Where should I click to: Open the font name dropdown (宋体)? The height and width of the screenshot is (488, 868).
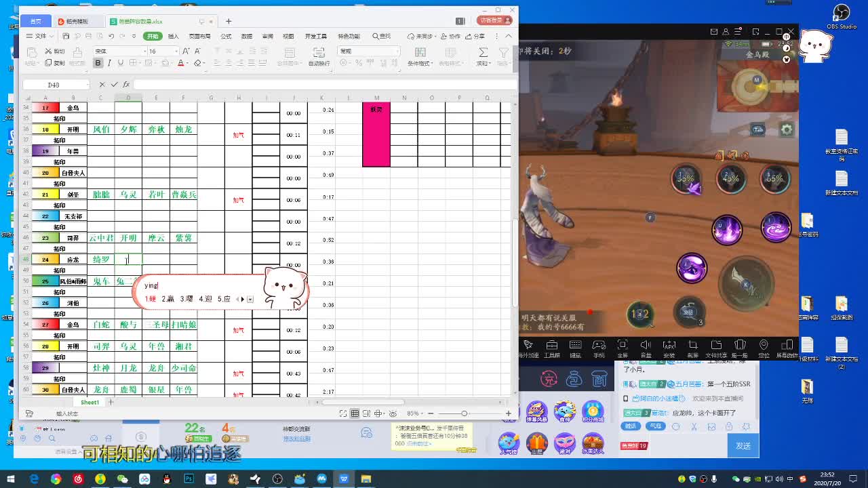[144, 51]
